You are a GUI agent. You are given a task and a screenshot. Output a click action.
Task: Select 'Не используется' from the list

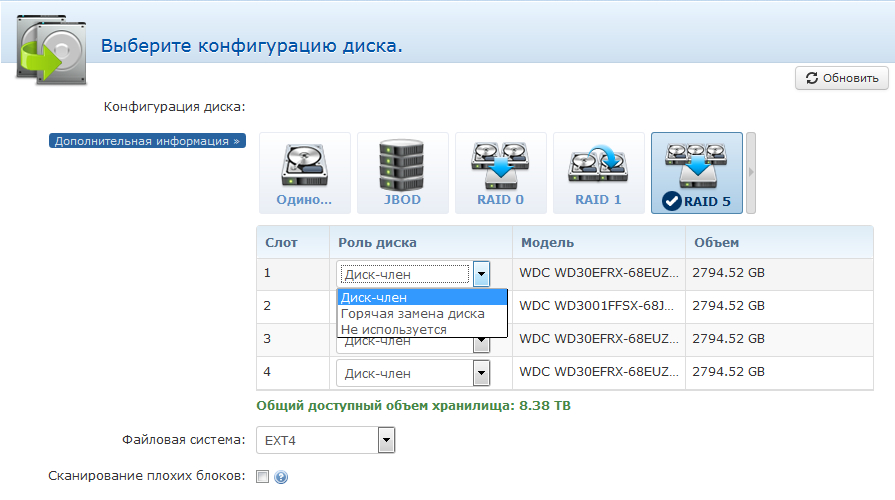[422, 329]
